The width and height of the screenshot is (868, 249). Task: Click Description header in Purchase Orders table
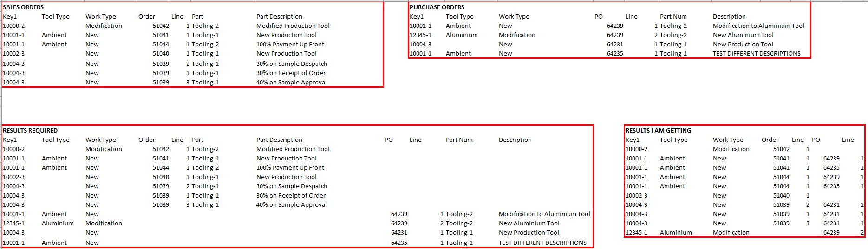tap(729, 17)
